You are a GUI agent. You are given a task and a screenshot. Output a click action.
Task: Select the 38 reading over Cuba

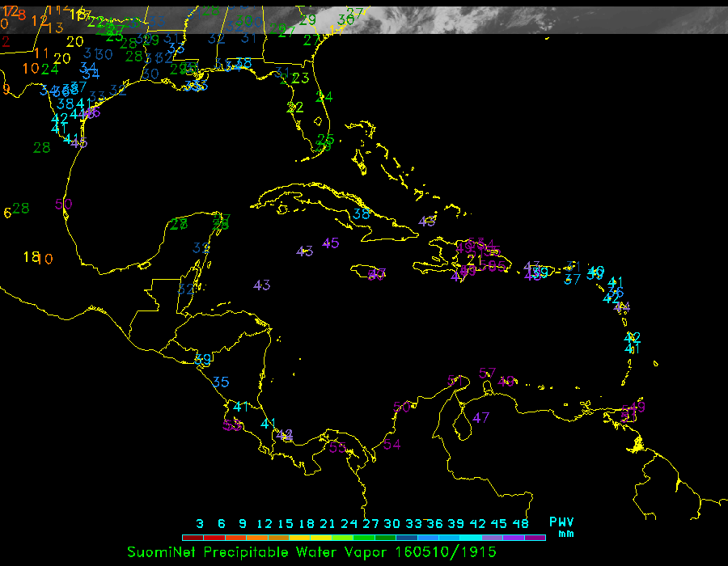point(362,214)
